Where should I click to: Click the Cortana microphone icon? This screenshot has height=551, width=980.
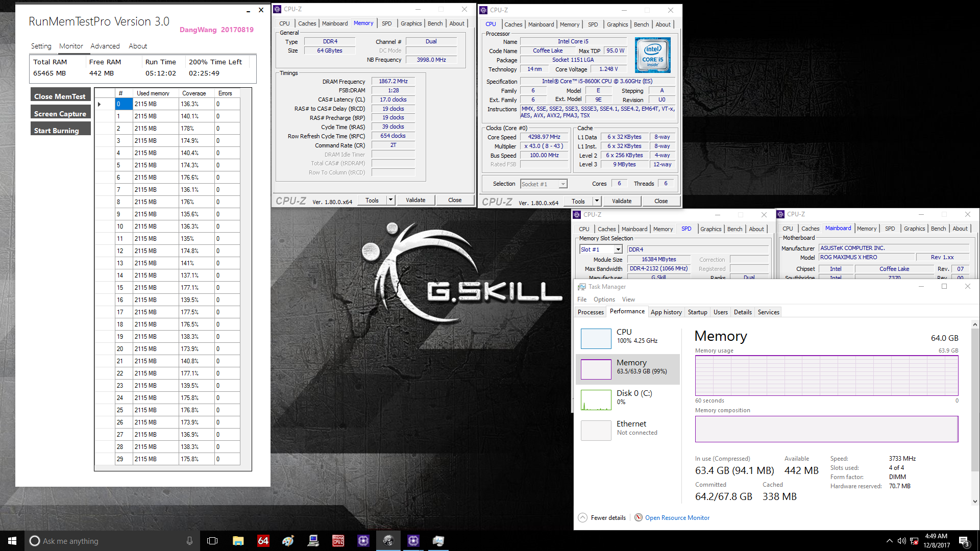[189, 541]
